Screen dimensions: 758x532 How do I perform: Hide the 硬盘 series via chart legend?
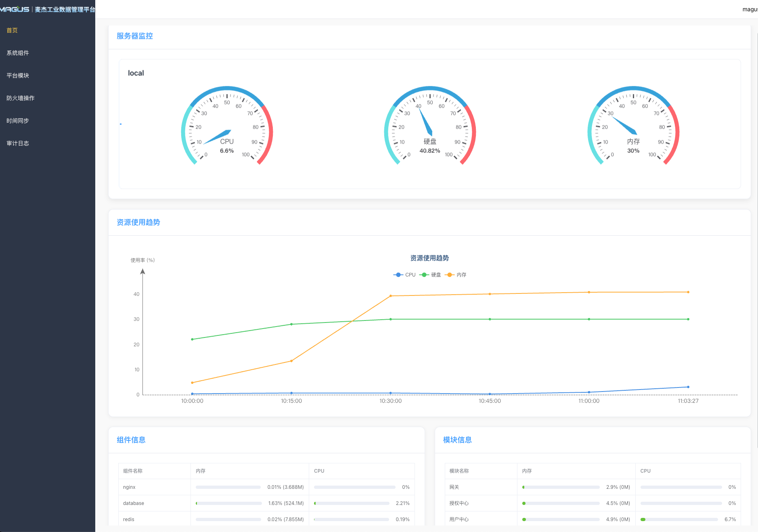tap(430, 275)
